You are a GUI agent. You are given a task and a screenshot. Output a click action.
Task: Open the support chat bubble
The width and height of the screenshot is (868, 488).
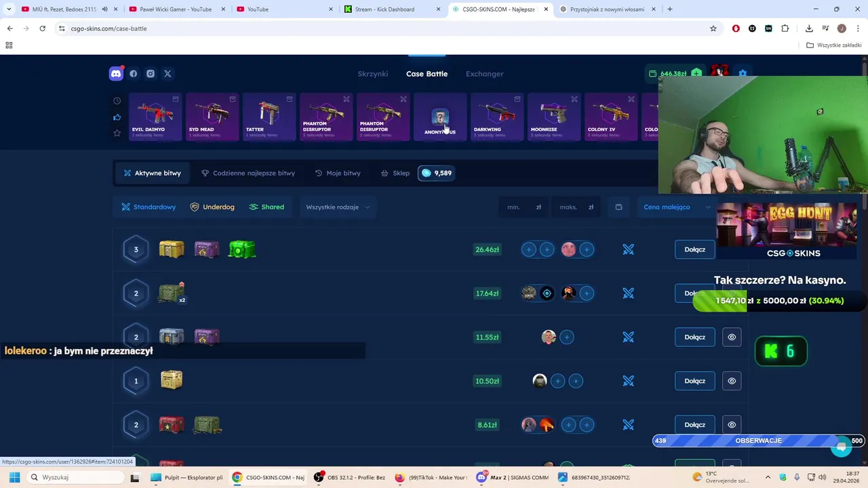[842, 447]
